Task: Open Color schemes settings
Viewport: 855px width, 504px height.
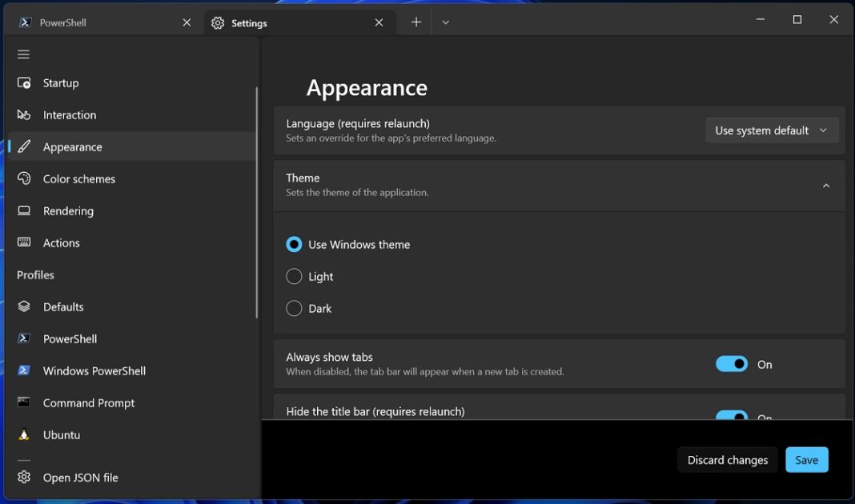Action: tap(79, 178)
